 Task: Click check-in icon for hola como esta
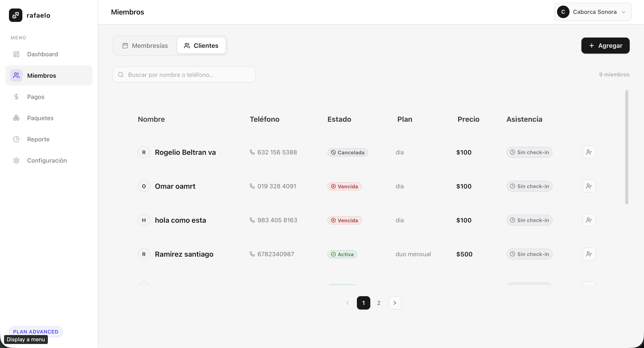click(x=589, y=220)
